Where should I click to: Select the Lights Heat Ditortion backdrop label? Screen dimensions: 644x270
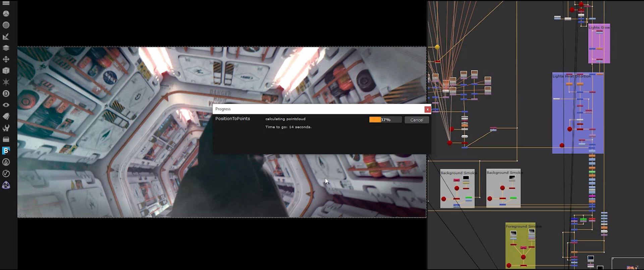(572, 76)
